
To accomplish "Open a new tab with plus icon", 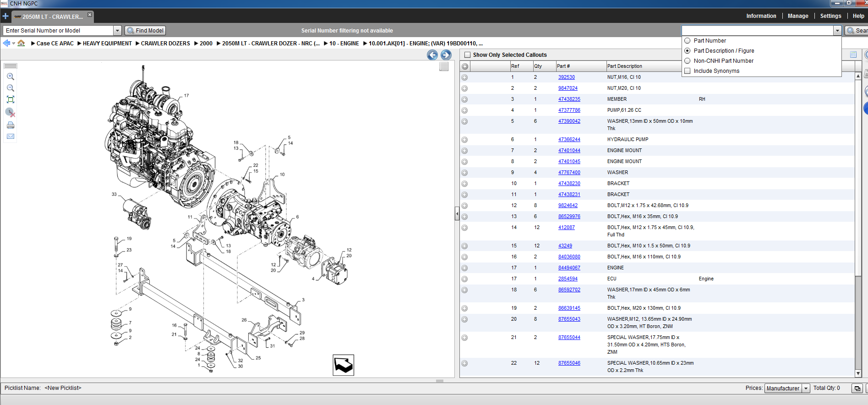I will (x=5, y=16).
